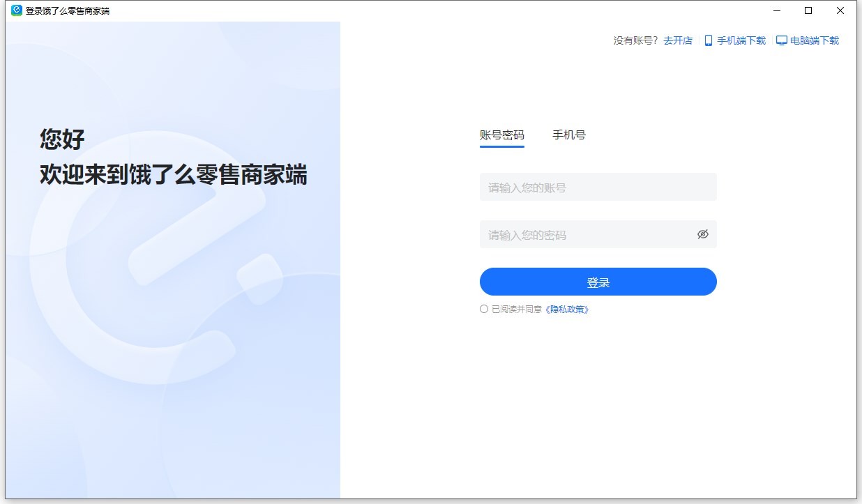Image resolution: width=862 pixels, height=504 pixels.
Task: Switch to the 账号密码 login tab
Action: [x=502, y=135]
